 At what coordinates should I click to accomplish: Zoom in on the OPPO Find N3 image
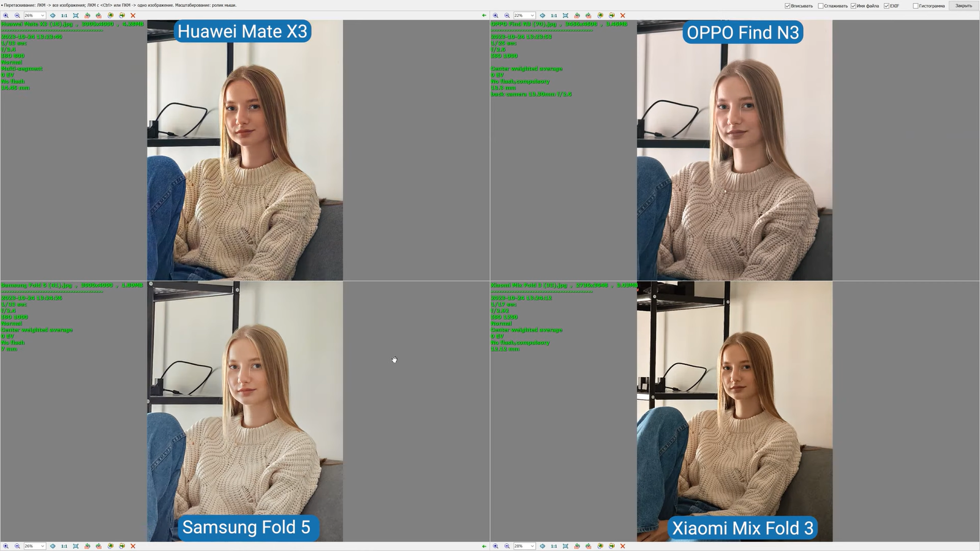click(x=496, y=15)
